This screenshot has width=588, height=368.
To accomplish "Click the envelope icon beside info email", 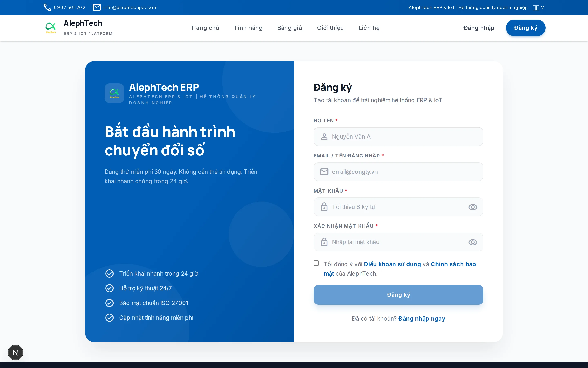I will [x=97, y=7].
